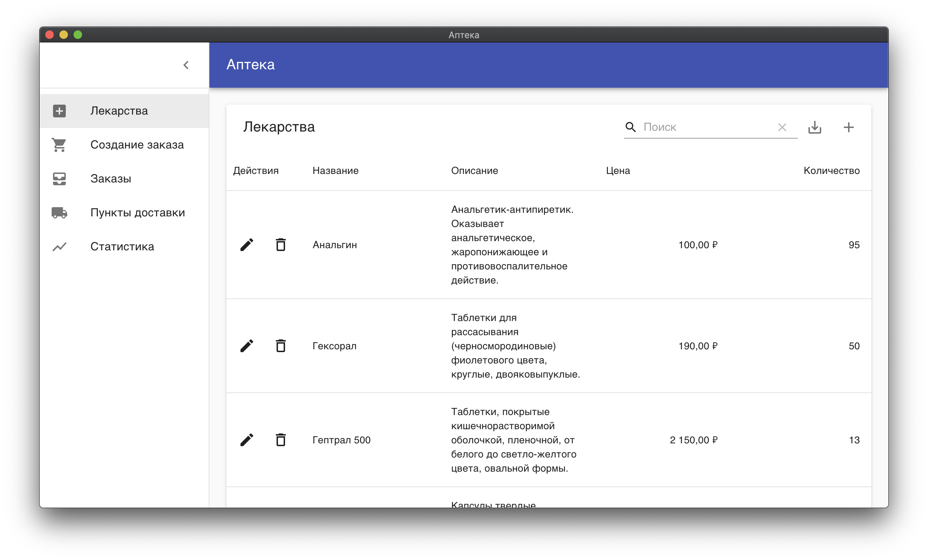Sort table by Название column header

335,171
